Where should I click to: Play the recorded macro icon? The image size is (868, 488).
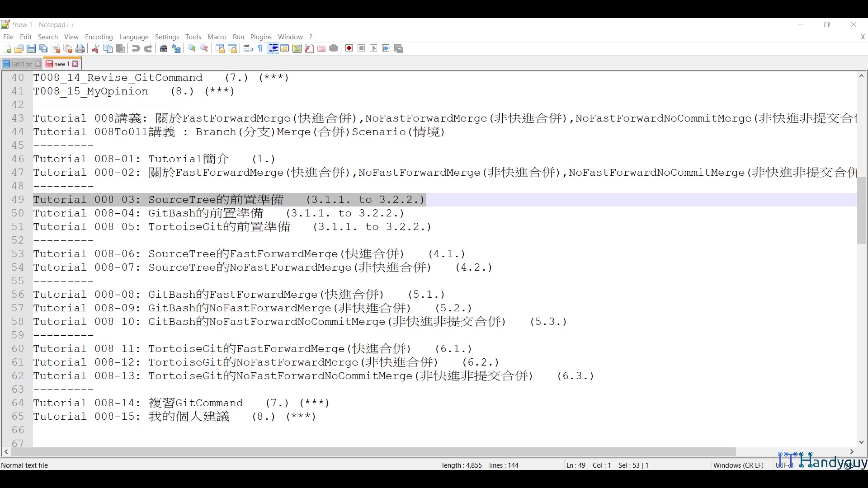click(x=373, y=48)
